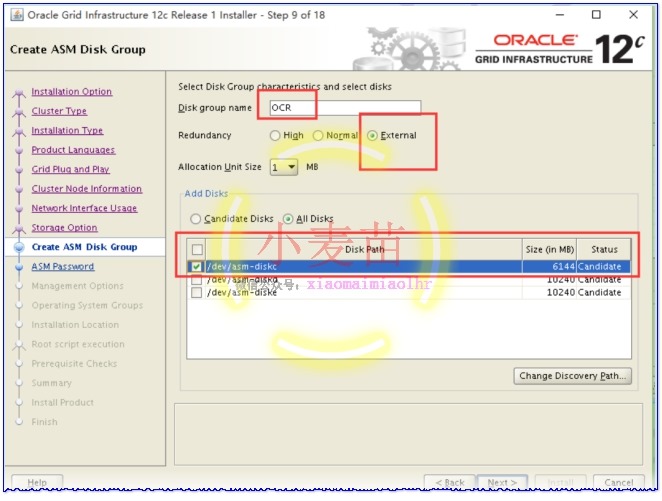Close the installer window

[x=633, y=15]
